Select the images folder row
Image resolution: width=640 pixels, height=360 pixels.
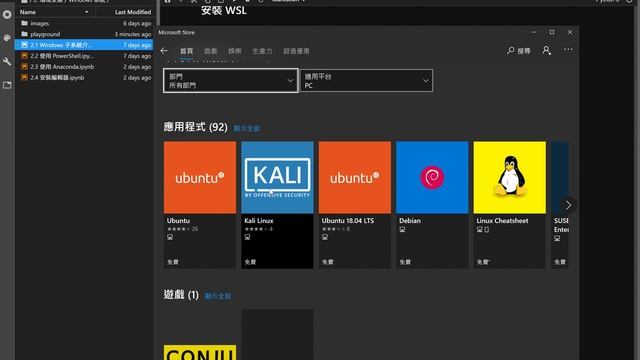84,23
